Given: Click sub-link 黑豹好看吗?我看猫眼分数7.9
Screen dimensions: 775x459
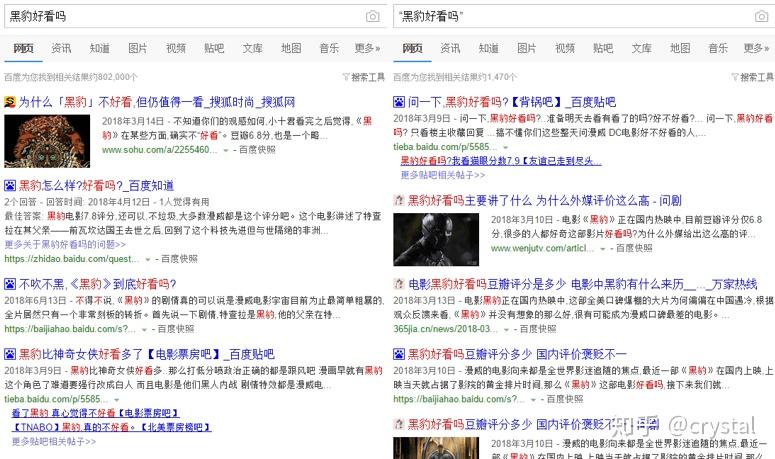Looking at the screenshot, I should tap(501, 161).
